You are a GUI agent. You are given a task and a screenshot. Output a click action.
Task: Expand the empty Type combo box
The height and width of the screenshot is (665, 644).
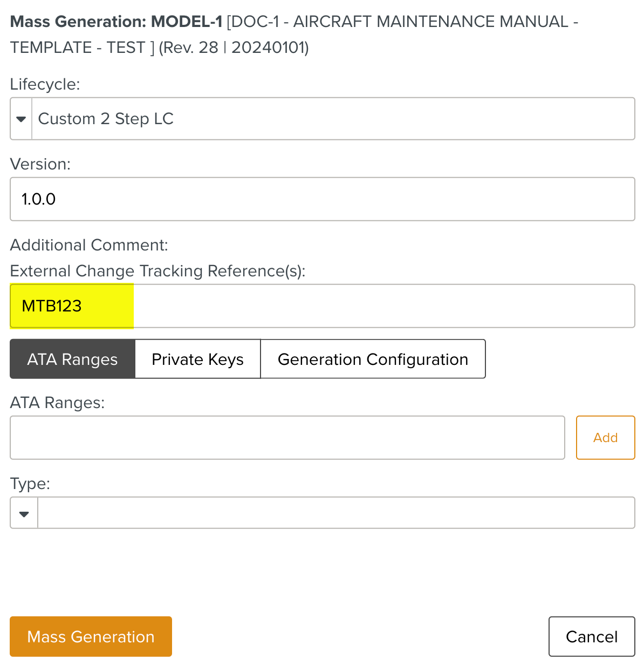click(x=335, y=513)
